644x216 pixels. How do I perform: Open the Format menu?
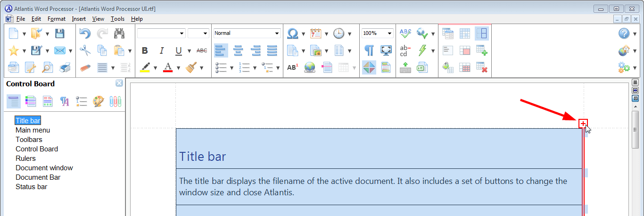[57, 19]
